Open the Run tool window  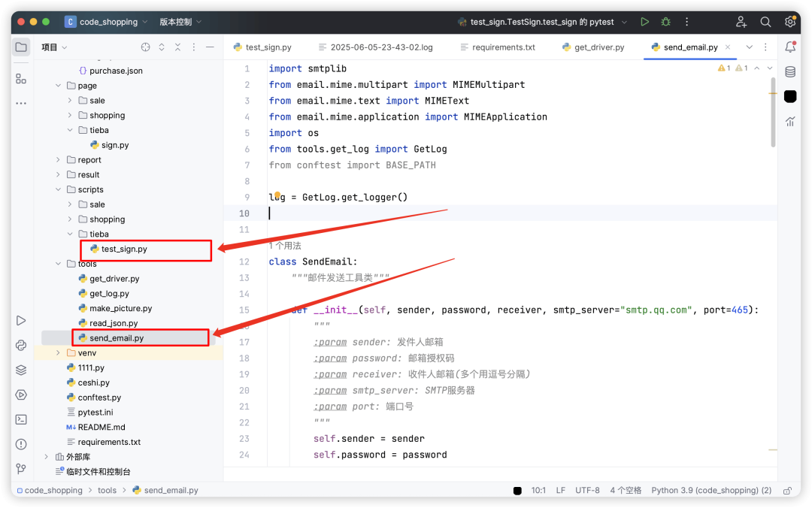coord(21,321)
